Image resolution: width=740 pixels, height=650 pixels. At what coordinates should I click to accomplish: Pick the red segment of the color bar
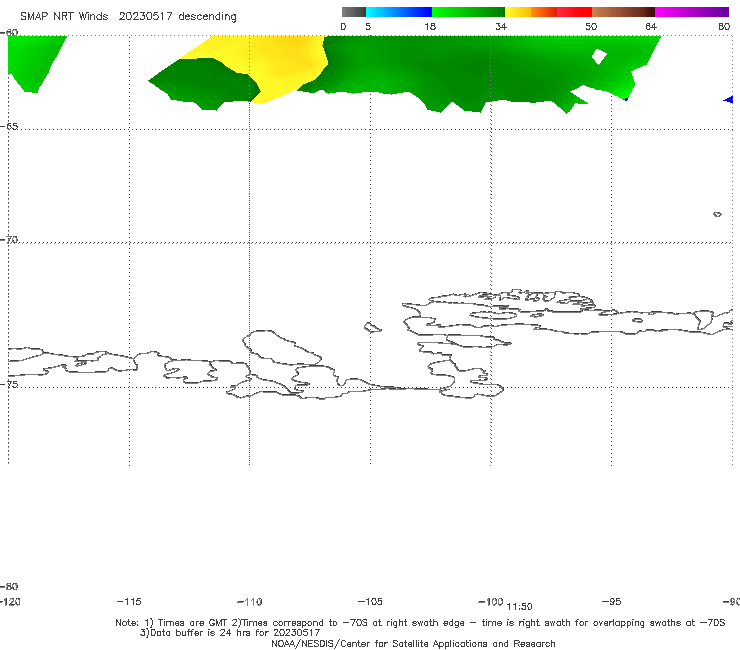574,12
